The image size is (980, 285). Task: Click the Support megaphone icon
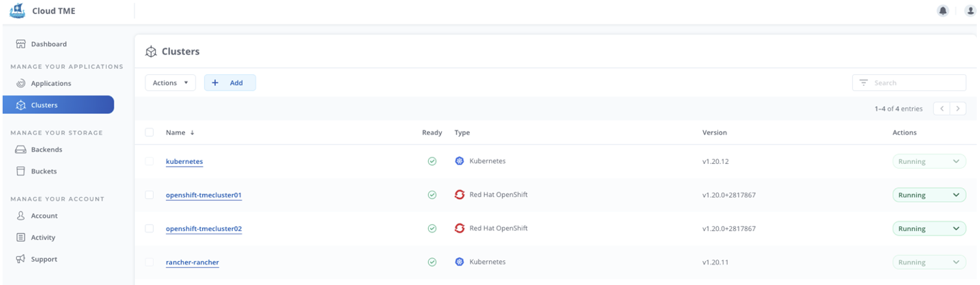[20, 259]
